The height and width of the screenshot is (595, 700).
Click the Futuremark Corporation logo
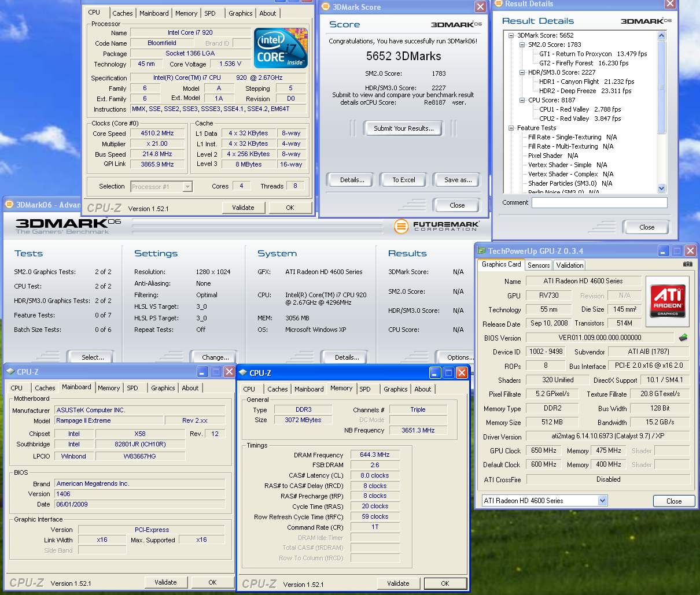(x=437, y=227)
